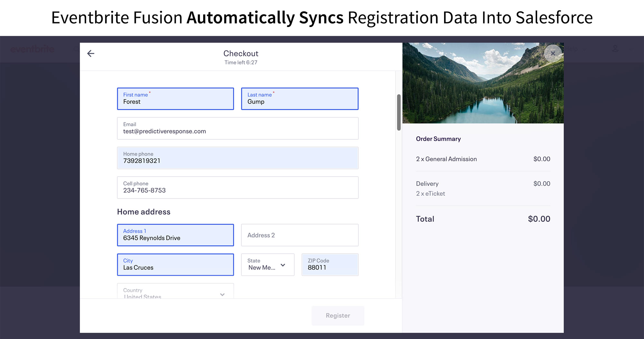Click the 2 x eTicket delivery line

[x=431, y=193]
